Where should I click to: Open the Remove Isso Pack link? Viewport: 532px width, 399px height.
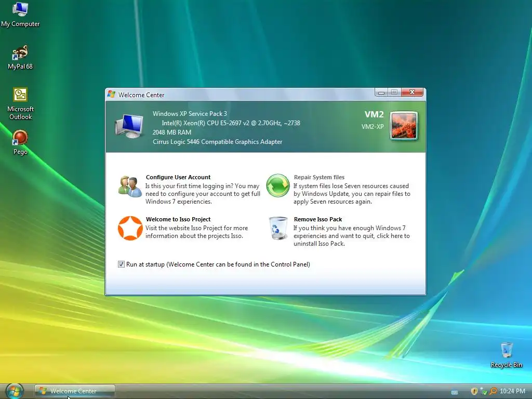pyautogui.click(x=318, y=219)
